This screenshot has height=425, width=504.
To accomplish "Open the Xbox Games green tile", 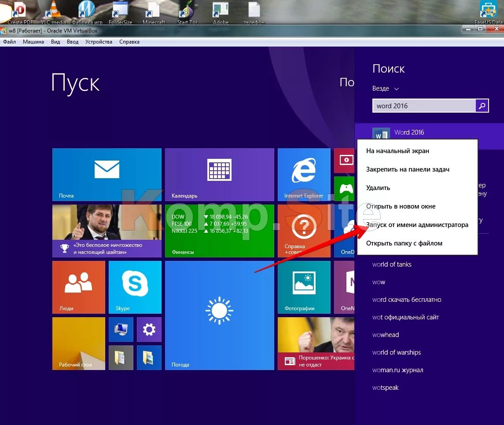I will (x=344, y=189).
